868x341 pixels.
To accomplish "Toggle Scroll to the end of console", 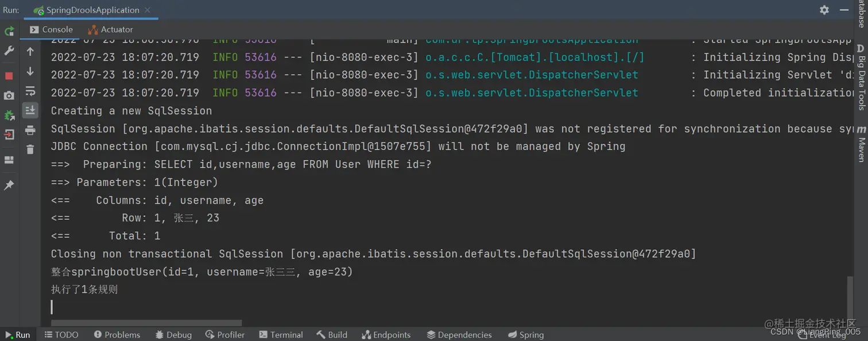I will [30, 110].
